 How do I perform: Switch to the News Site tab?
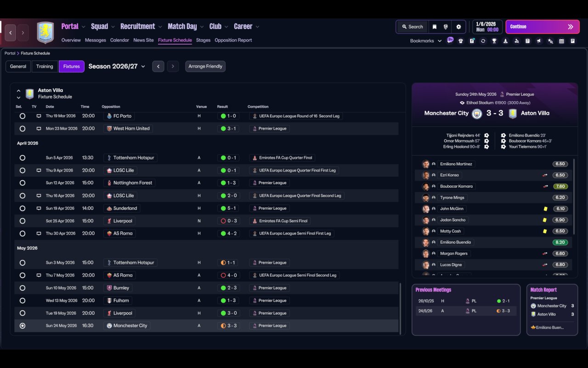[x=143, y=40]
